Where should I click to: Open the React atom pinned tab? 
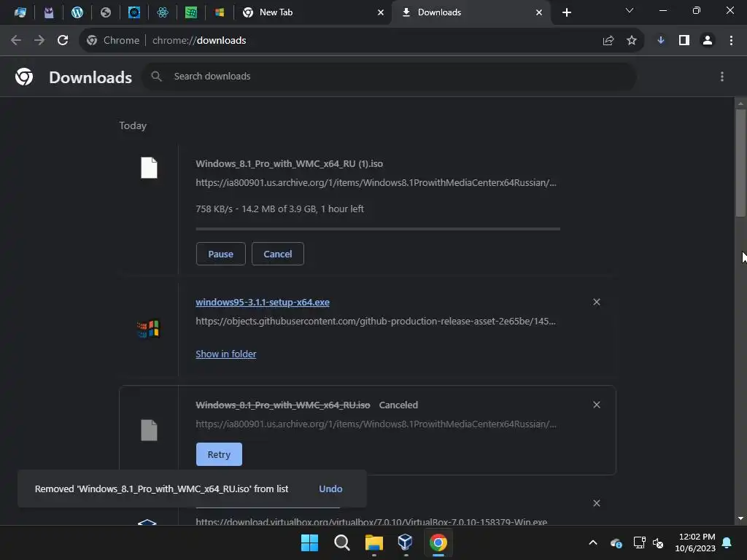pos(163,12)
